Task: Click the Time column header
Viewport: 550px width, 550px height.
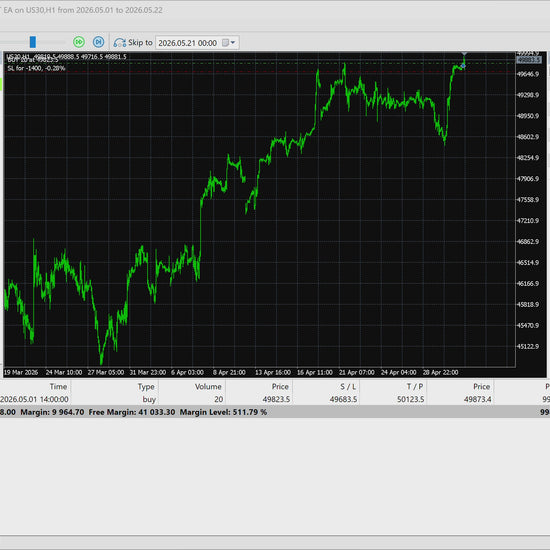Action: (x=58, y=387)
